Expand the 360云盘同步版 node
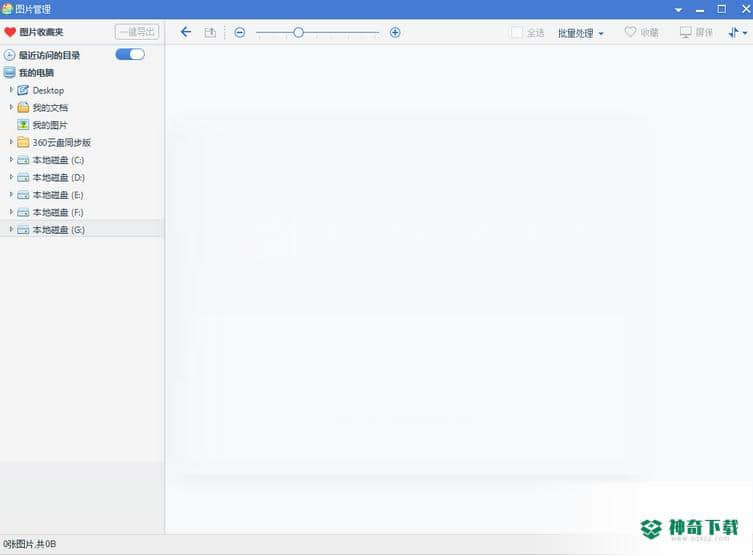753x556 pixels. pos(11,142)
